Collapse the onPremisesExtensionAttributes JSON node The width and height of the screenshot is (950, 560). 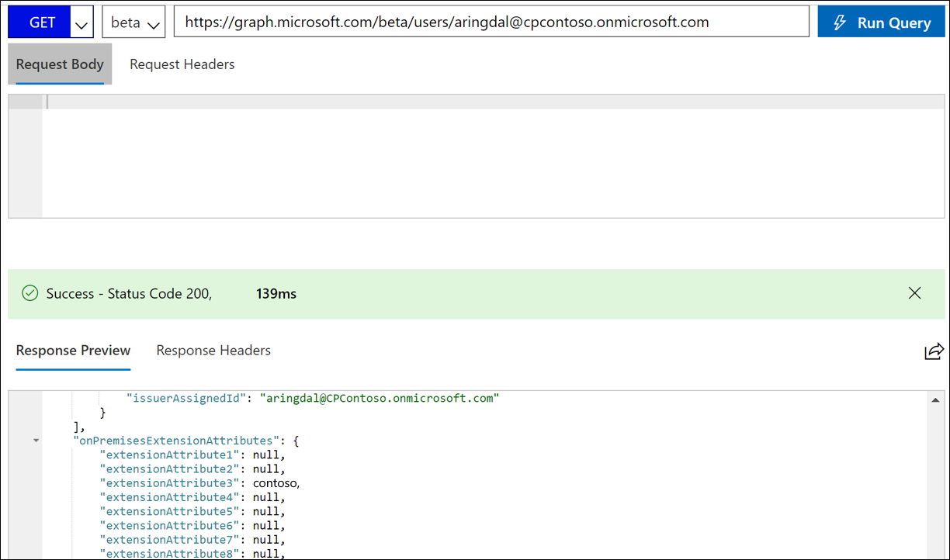coord(36,441)
